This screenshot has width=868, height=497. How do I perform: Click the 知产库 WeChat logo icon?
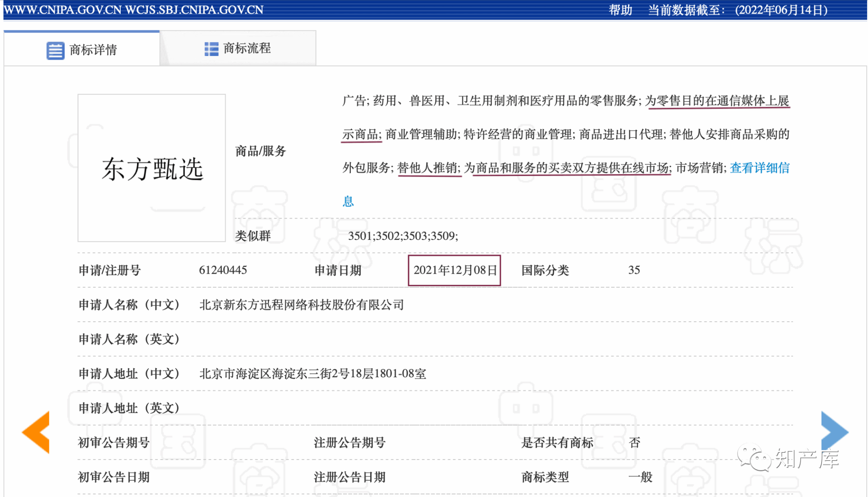[754, 458]
